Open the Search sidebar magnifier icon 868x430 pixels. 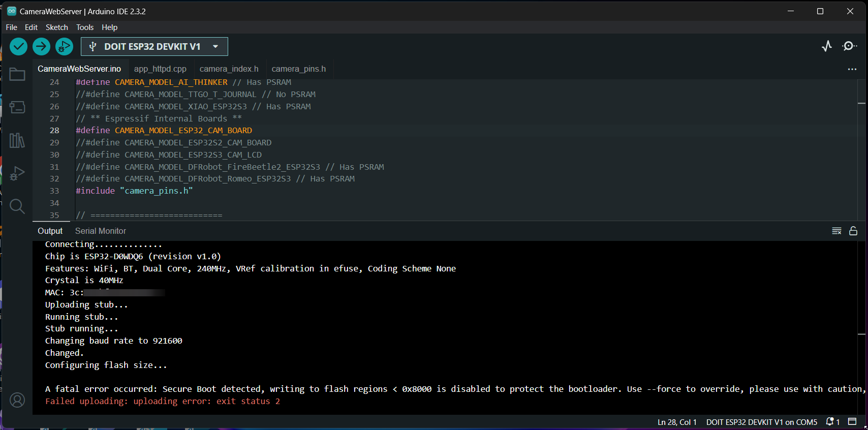tap(17, 206)
